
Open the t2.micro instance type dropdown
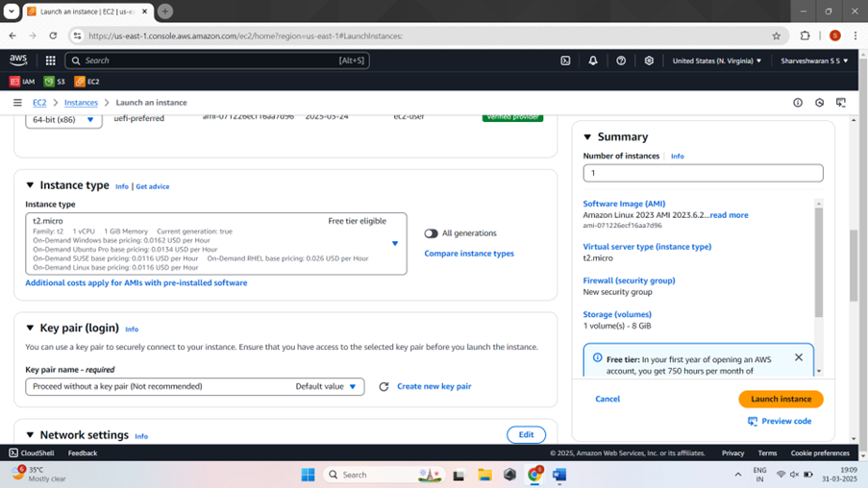216,243
